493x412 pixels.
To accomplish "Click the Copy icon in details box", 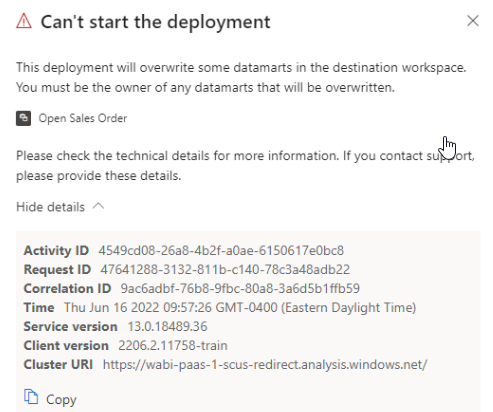I will pos(31,397).
